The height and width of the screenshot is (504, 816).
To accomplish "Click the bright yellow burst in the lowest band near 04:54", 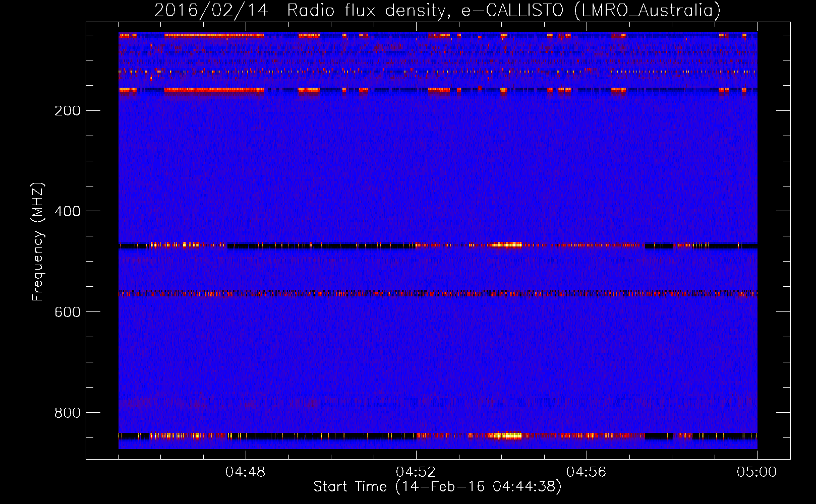I will click(507, 435).
